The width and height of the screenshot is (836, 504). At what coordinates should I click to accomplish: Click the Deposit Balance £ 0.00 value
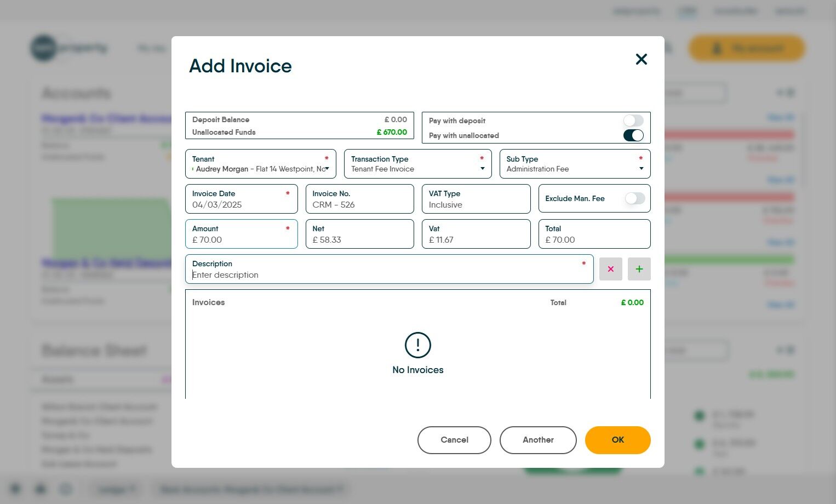click(396, 119)
